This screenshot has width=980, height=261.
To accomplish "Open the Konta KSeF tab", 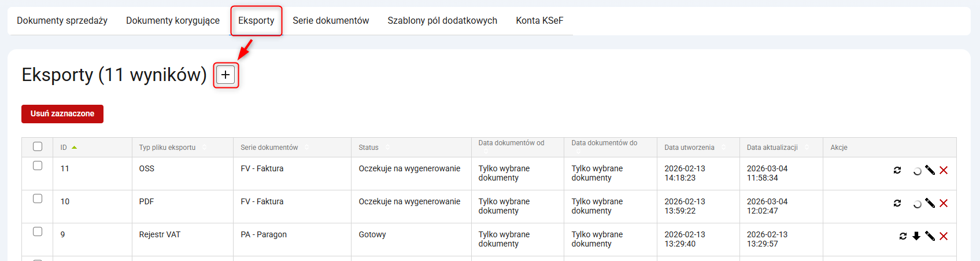I will pos(539,21).
